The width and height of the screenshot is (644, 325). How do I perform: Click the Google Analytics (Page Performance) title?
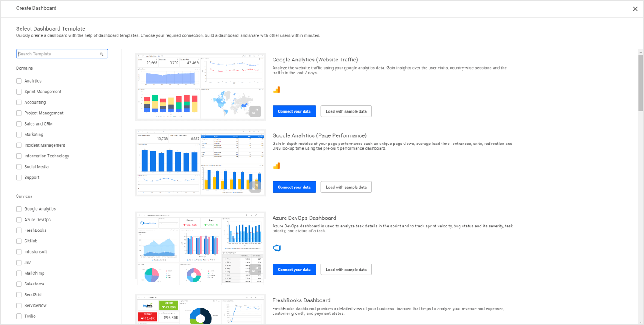point(319,135)
